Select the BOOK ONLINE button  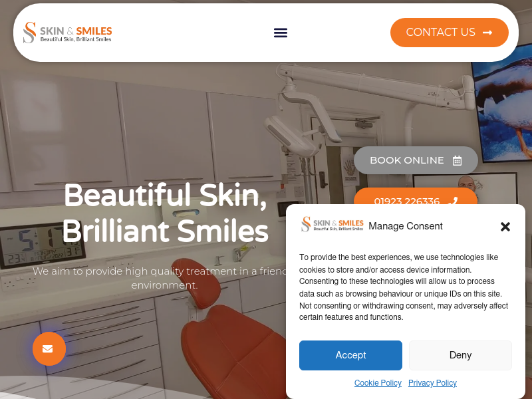[x=416, y=160]
